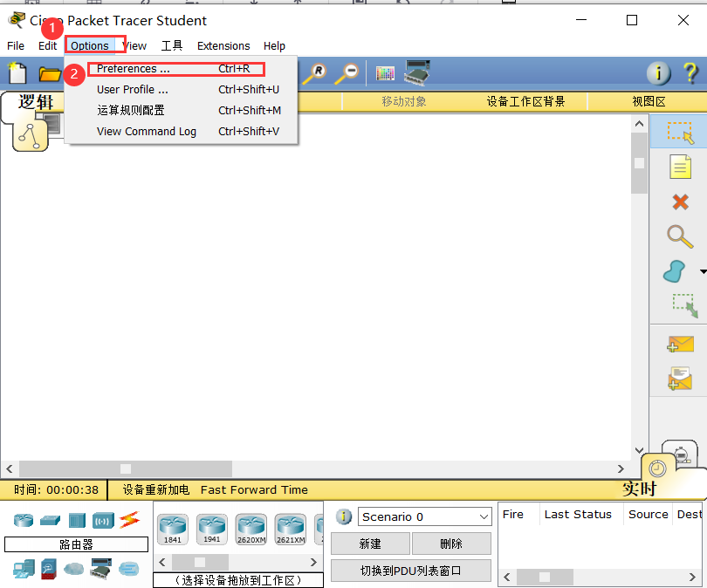
Task: Click the Add Complex PDU envelope icon
Action: [680, 379]
